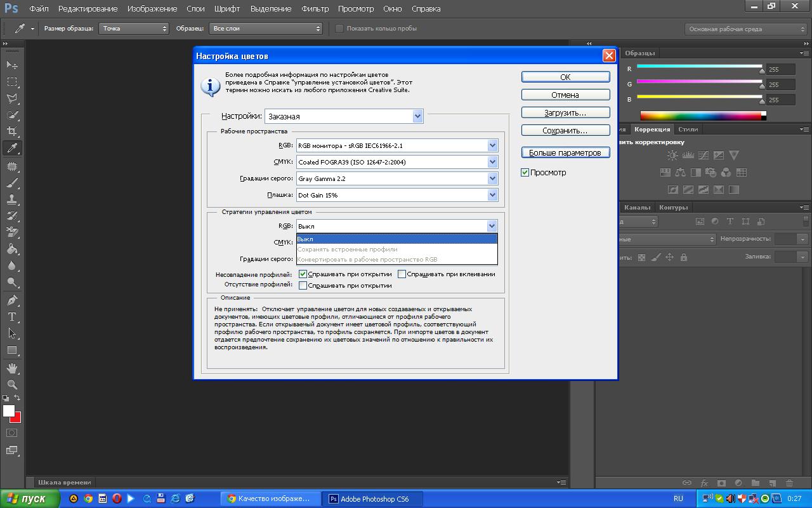Open the Фильтр menu
This screenshot has width=812, height=508.
(315, 9)
